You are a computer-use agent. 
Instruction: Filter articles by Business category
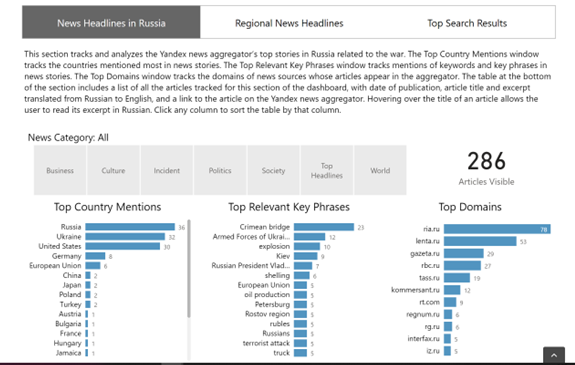click(x=60, y=170)
